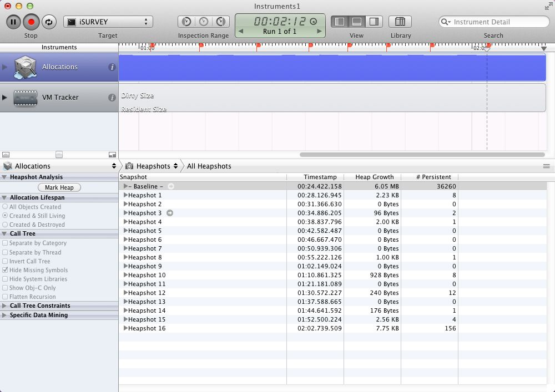Expand the VM Tracker track

click(4, 98)
